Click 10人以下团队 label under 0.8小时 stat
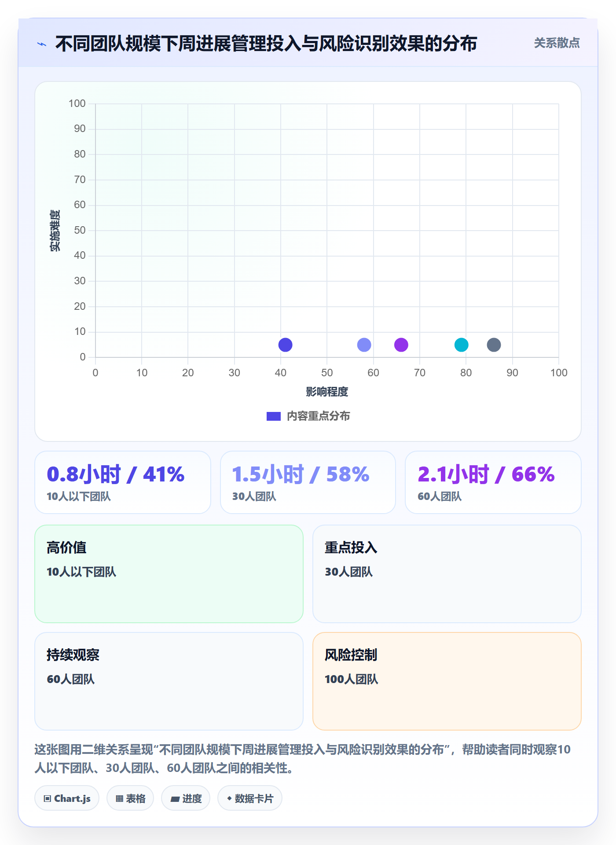The width and height of the screenshot is (616, 845). coord(79,496)
